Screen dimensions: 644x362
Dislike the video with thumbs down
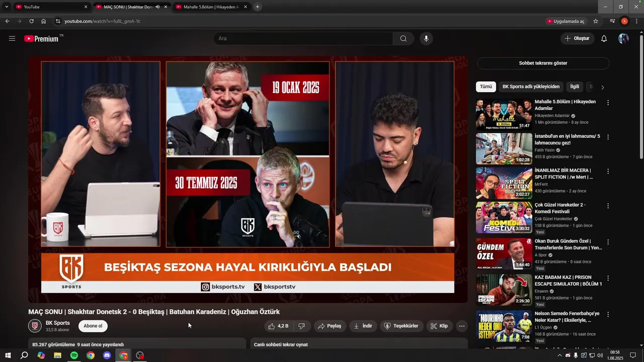pos(301,326)
